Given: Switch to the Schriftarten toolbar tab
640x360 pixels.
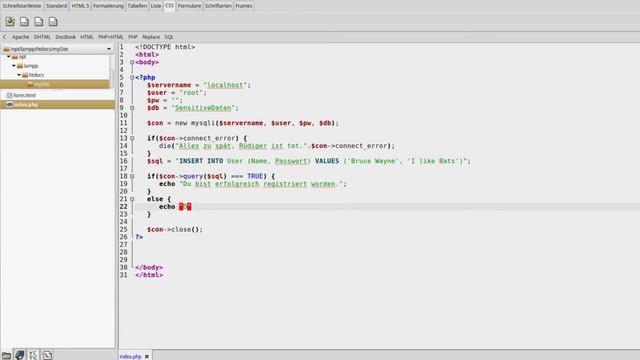Looking at the screenshot, I should [218, 6].
